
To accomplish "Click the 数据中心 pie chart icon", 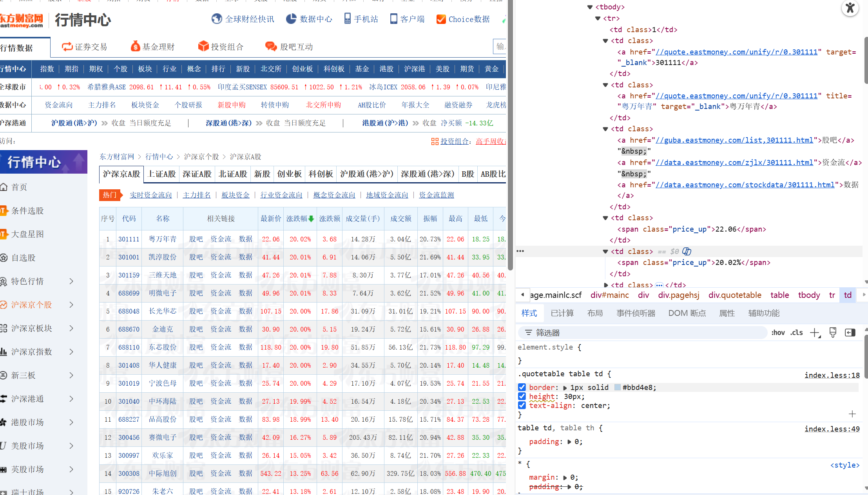I will [x=291, y=19].
